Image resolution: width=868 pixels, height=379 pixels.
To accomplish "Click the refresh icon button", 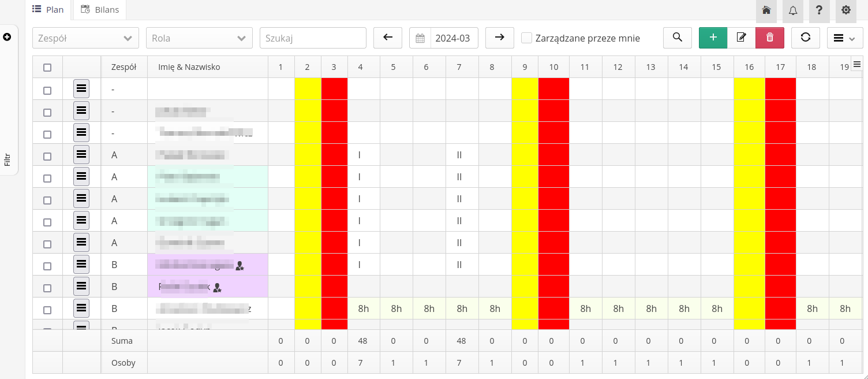I will [x=806, y=38].
